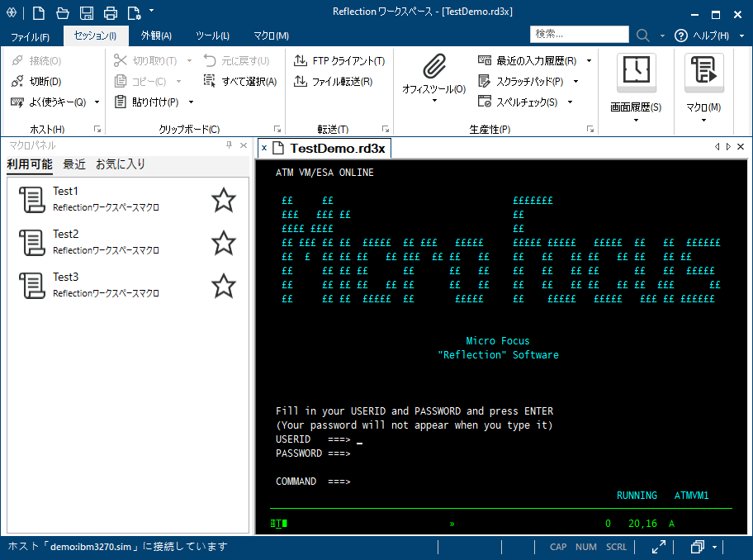753x560 pixels.
Task: Click the window layout icon in status bar
Action: [x=698, y=547]
